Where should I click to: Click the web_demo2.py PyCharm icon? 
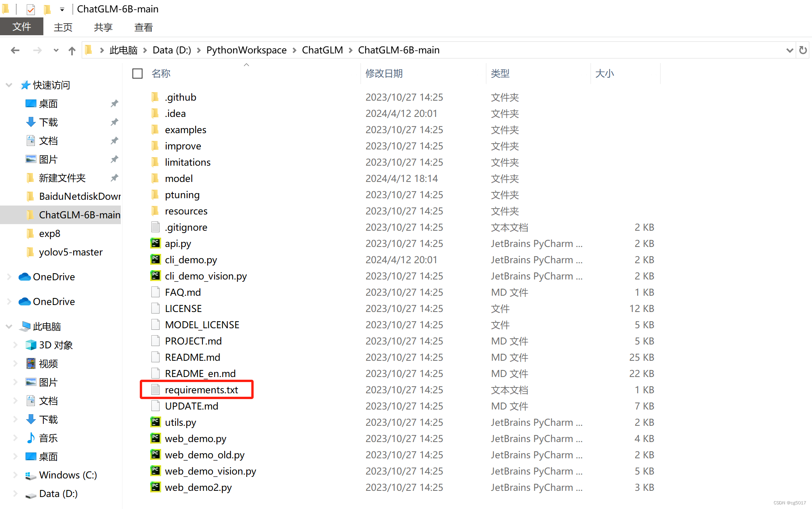[x=155, y=487]
